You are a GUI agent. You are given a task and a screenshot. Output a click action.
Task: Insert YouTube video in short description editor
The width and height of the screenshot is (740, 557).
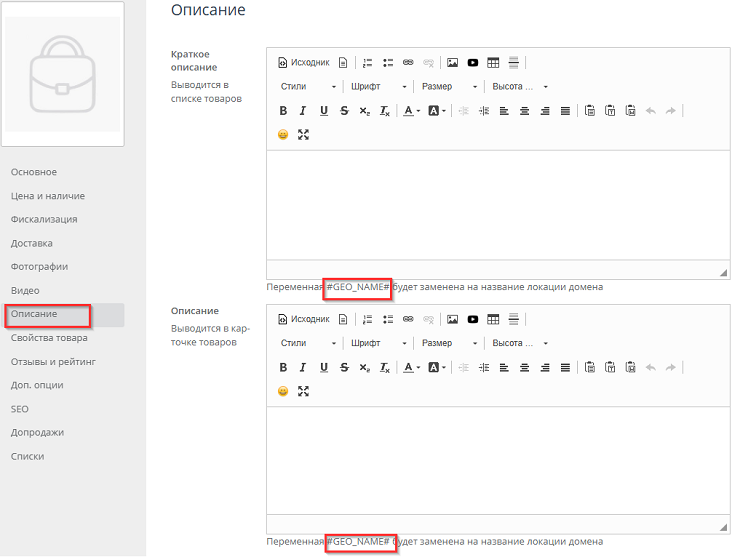coord(473,63)
